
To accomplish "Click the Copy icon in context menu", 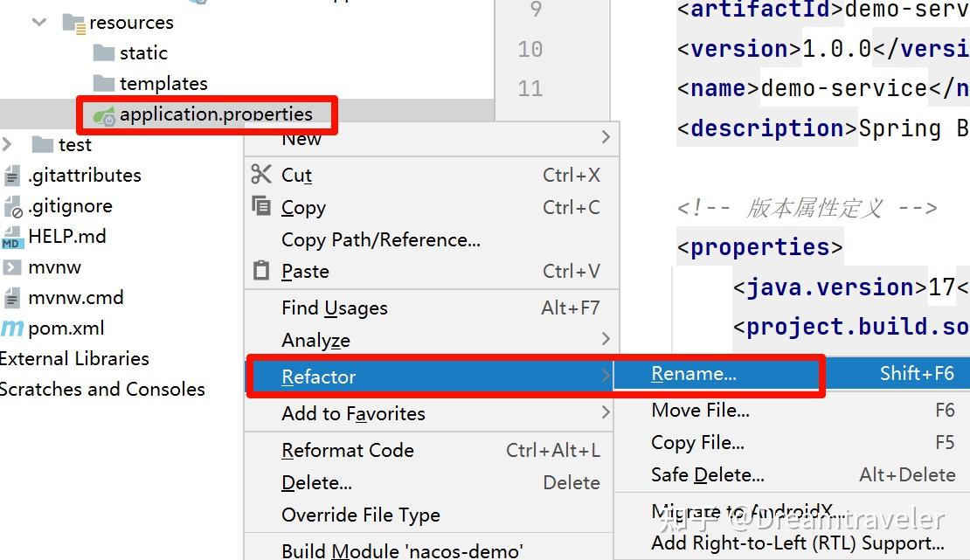I will point(261,206).
